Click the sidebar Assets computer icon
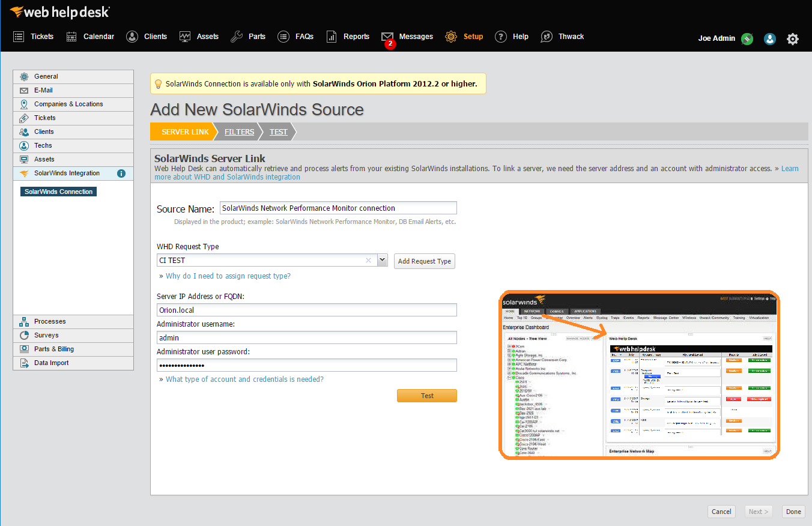This screenshot has height=526, width=812. tap(24, 160)
